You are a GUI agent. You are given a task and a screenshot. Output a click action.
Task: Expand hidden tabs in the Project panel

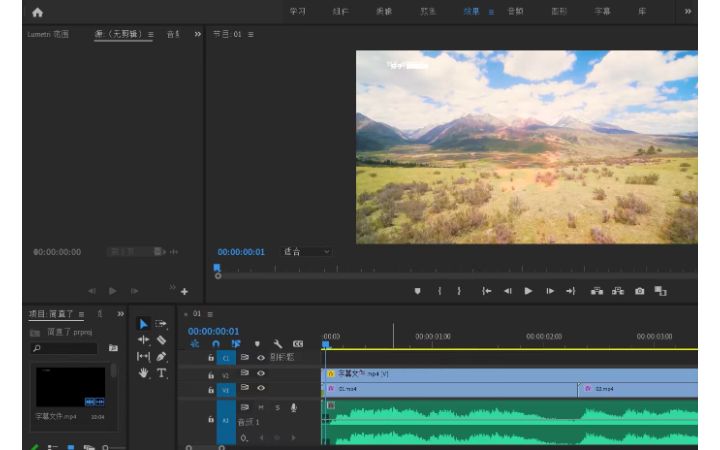point(120,314)
